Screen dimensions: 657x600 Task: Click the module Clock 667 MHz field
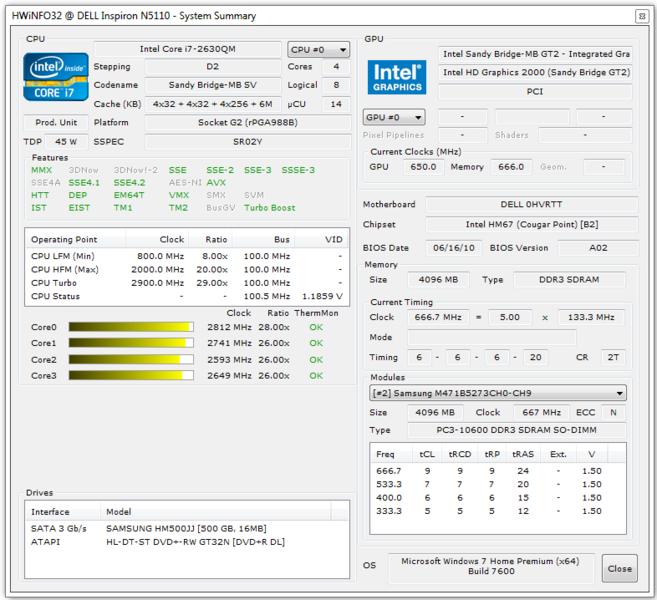click(x=541, y=412)
